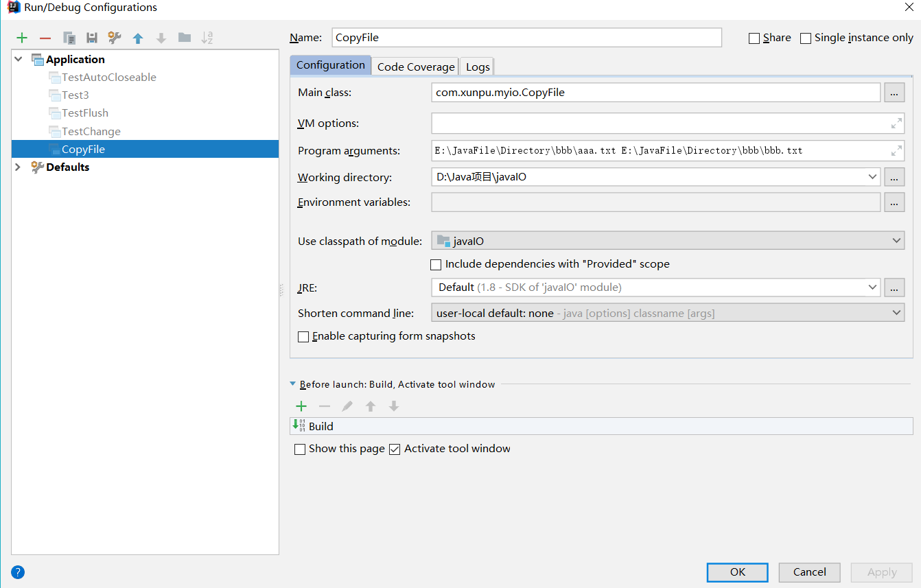Create new folder for configurations
This screenshot has width=921, height=588.
(x=185, y=38)
